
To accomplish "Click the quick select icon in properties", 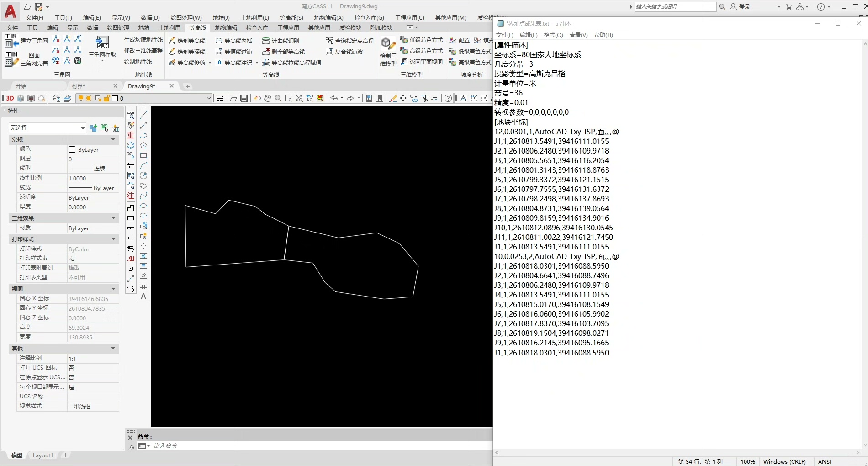I will [116, 128].
